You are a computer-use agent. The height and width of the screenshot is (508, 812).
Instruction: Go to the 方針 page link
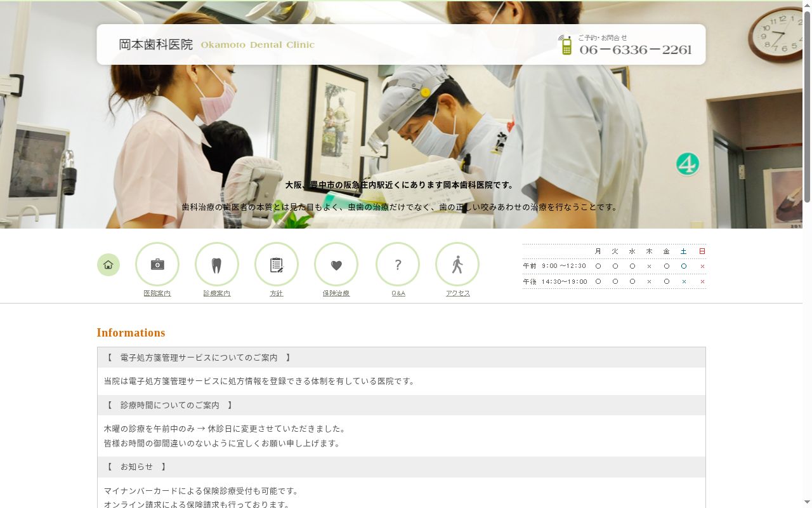pyautogui.click(x=277, y=293)
